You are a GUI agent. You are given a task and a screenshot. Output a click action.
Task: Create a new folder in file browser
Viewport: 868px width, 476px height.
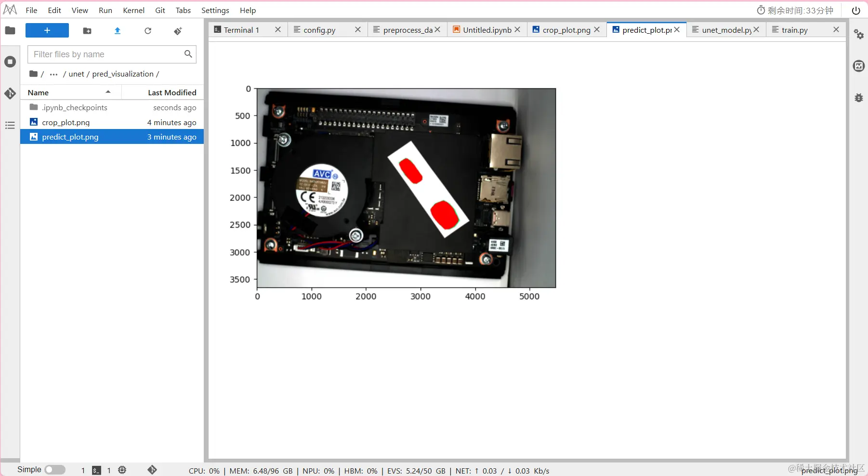87,31
